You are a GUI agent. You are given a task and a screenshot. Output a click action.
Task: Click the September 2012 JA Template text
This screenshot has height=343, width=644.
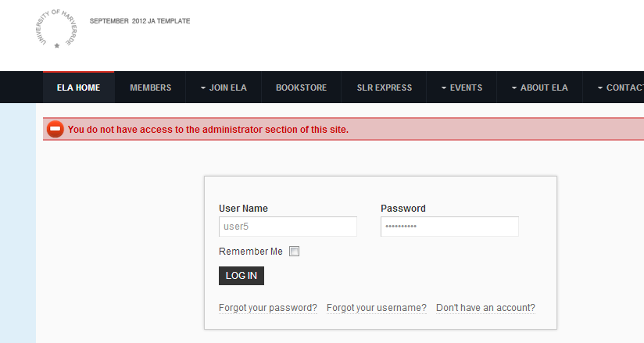(140, 21)
